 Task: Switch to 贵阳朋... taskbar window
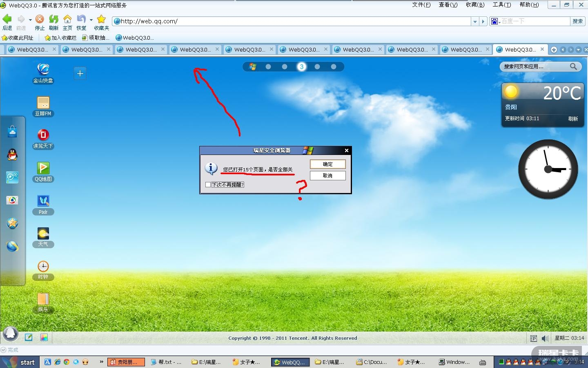(126, 362)
